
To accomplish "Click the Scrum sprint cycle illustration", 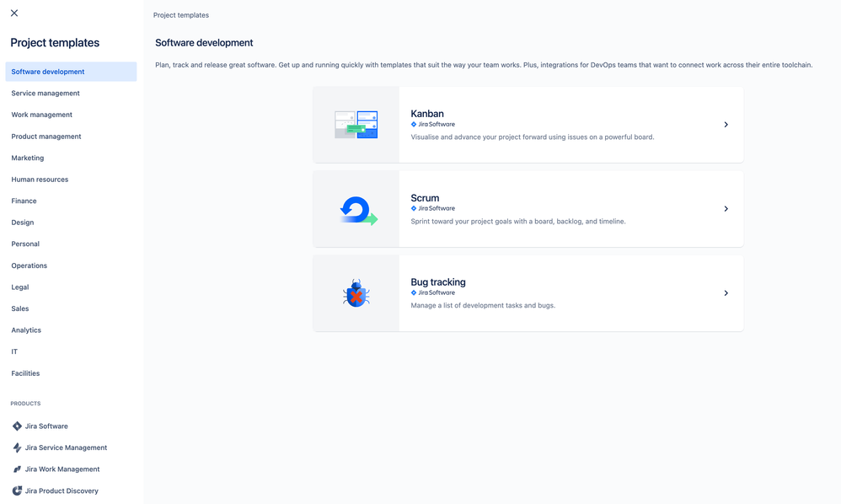I will tap(358, 210).
